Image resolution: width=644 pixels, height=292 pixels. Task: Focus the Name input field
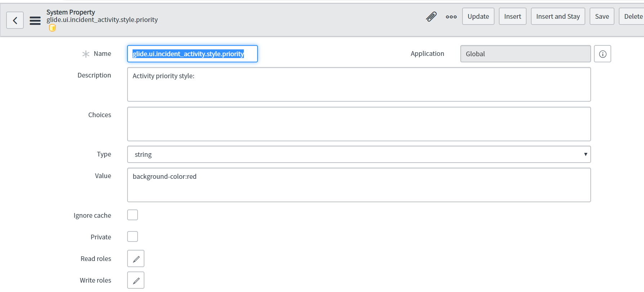tap(192, 54)
